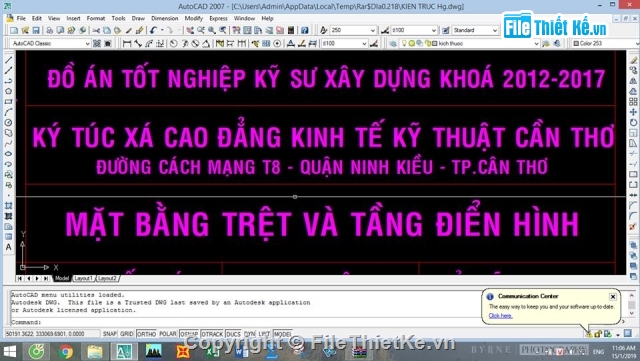Open a drawing with the Open icon
Viewport: 640px width, 361px height.
click(x=25, y=30)
